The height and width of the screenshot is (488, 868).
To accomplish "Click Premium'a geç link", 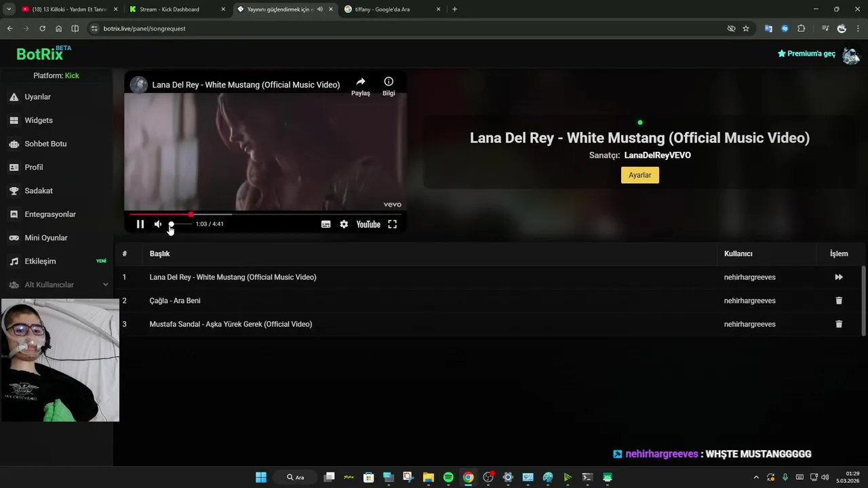I will point(806,54).
